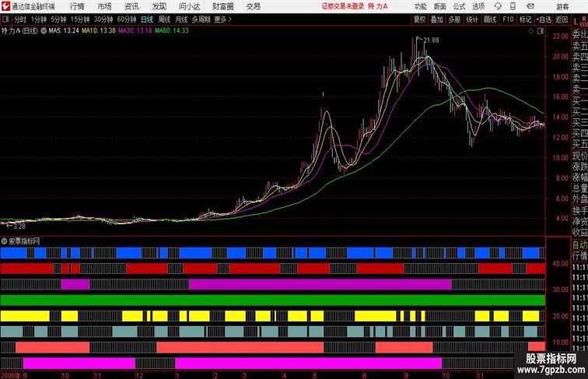Click the 标记 mark button
588x379 pixels.
[525, 19]
